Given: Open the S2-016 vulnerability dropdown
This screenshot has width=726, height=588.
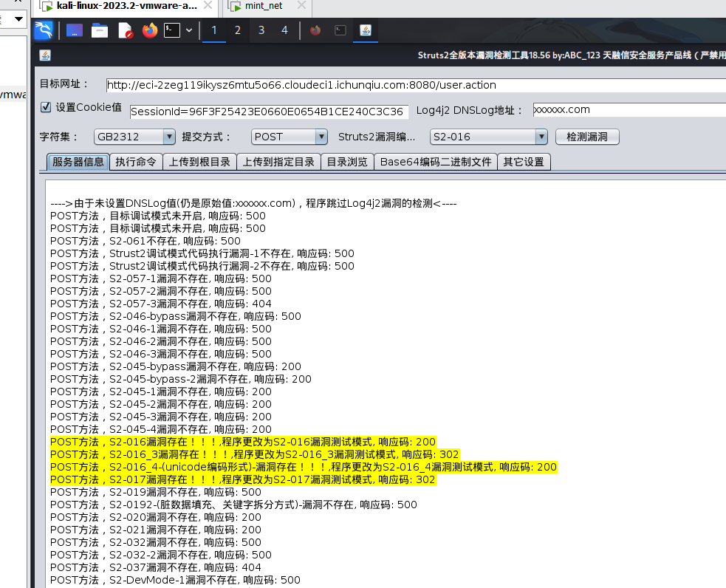Looking at the screenshot, I should 489,137.
